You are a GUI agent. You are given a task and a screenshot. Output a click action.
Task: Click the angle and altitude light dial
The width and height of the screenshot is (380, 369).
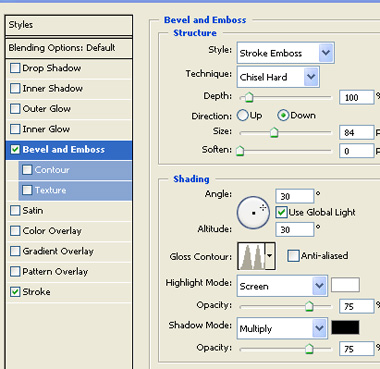pyautogui.click(x=253, y=212)
